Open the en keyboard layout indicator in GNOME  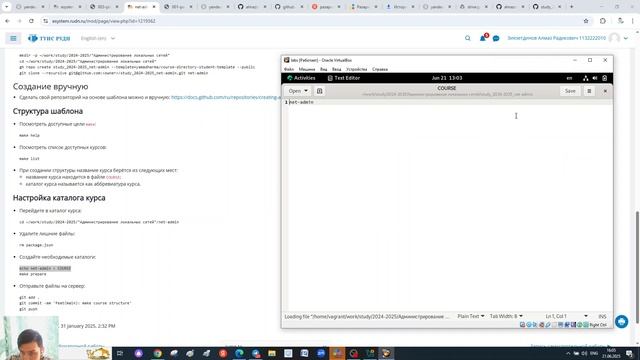click(569, 78)
